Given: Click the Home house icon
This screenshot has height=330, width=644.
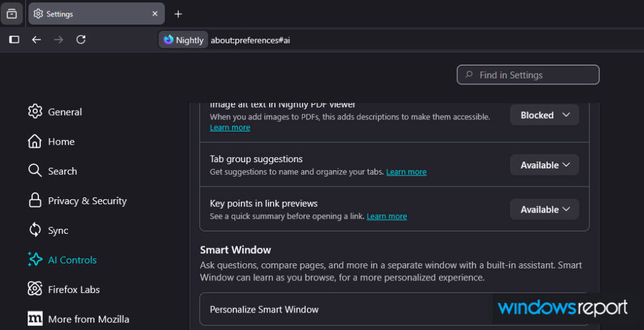Looking at the screenshot, I should (x=35, y=141).
